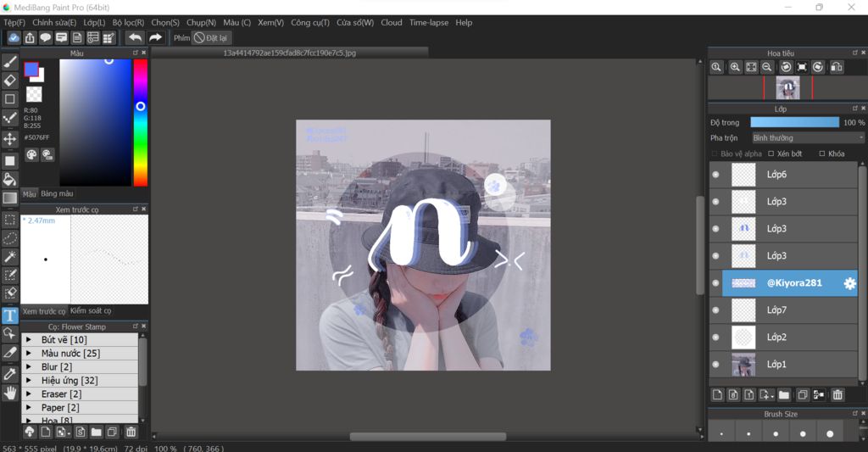Select the Gradient tool in left toolbar
The height and width of the screenshot is (452, 868).
coord(10,198)
